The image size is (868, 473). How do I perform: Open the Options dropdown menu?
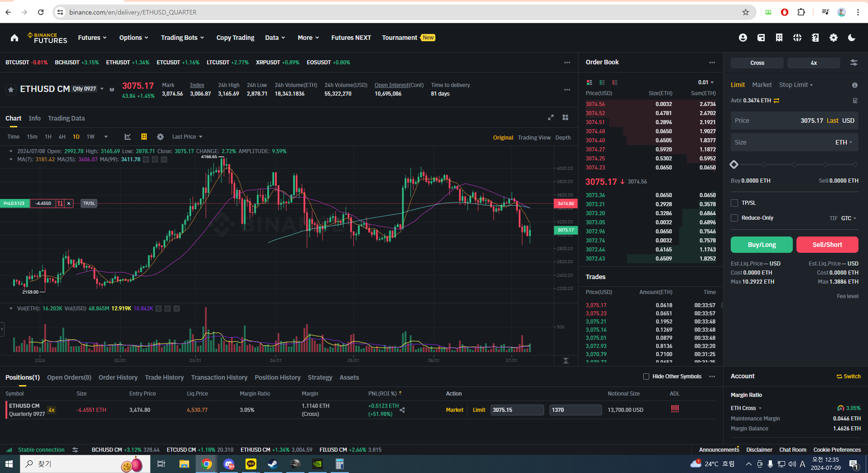(134, 38)
